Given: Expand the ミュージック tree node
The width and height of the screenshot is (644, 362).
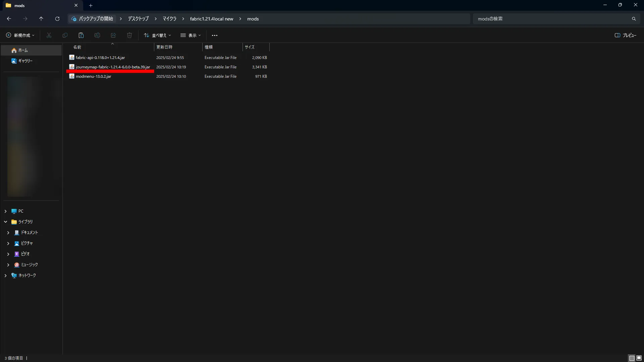Looking at the screenshot, I should pos(8,265).
